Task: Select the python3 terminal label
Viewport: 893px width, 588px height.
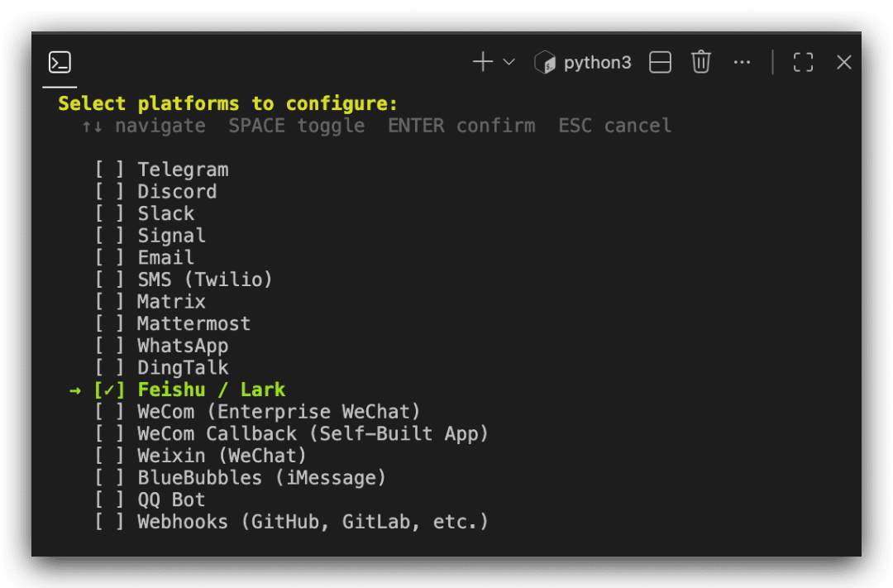Action: (x=598, y=62)
